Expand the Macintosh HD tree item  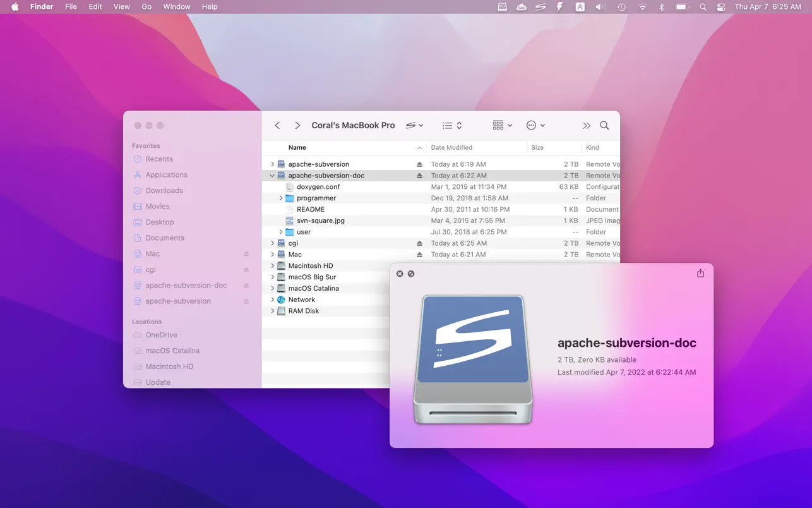pyautogui.click(x=272, y=265)
